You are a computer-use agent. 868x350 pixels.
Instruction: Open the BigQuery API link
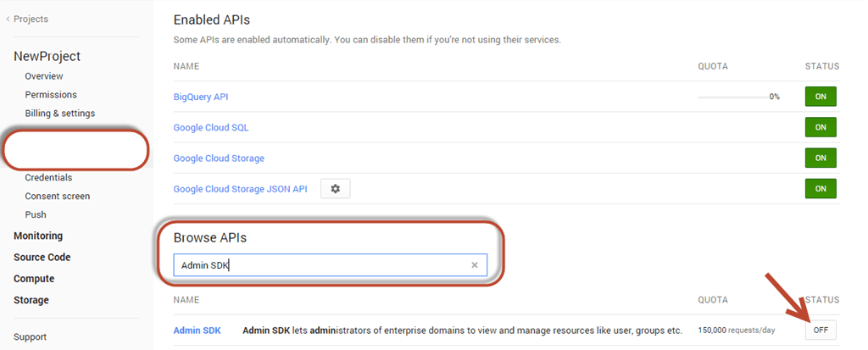(201, 97)
